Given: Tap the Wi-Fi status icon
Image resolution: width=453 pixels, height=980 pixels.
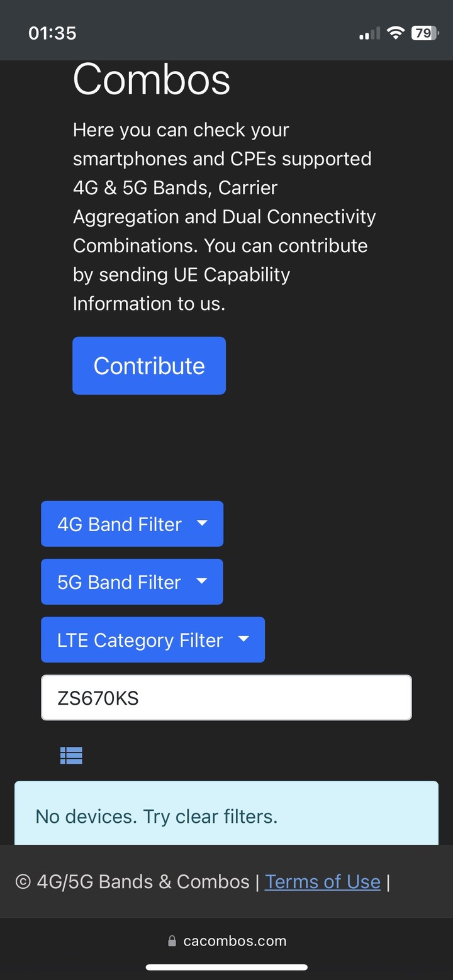Looking at the screenshot, I should point(395,33).
